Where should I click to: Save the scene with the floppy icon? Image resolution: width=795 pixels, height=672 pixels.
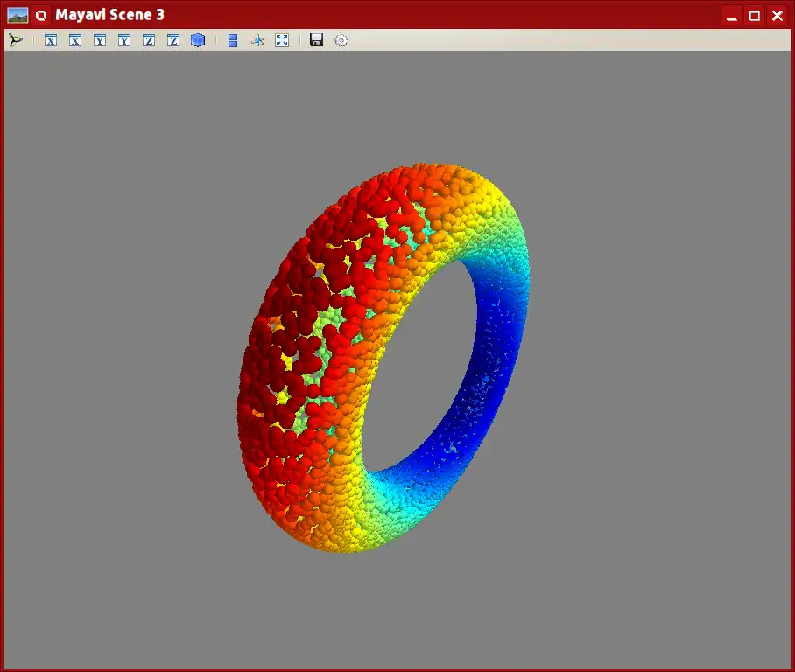tap(316, 40)
